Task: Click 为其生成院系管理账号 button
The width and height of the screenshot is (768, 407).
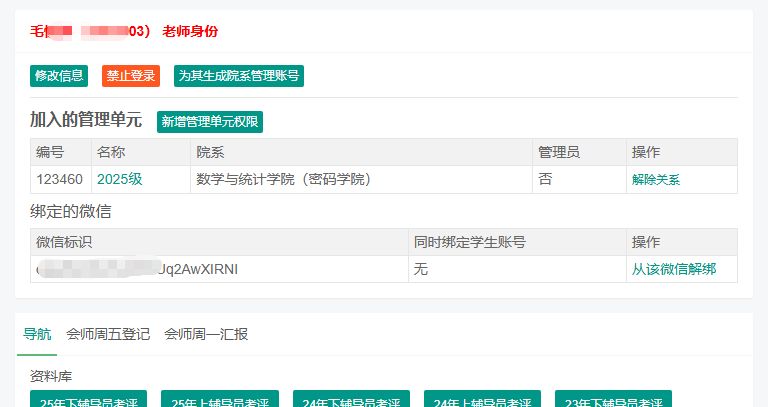Action: [238, 76]
